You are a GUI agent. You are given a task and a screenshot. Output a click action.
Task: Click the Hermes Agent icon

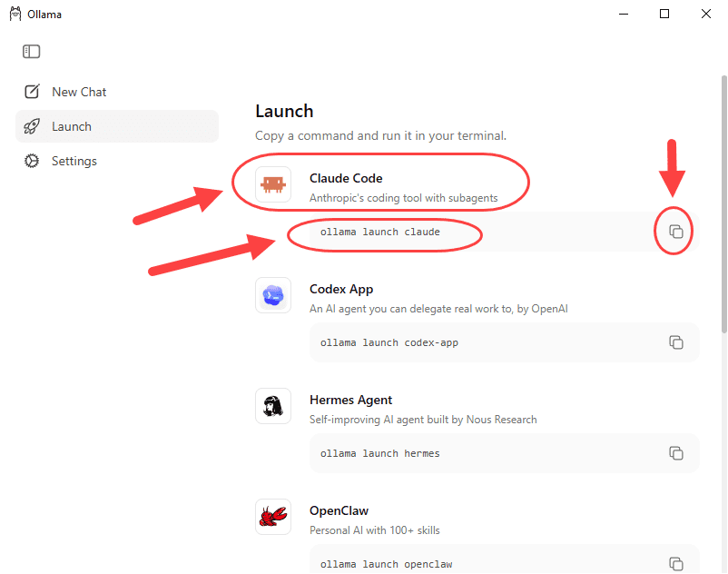[273, 406]
